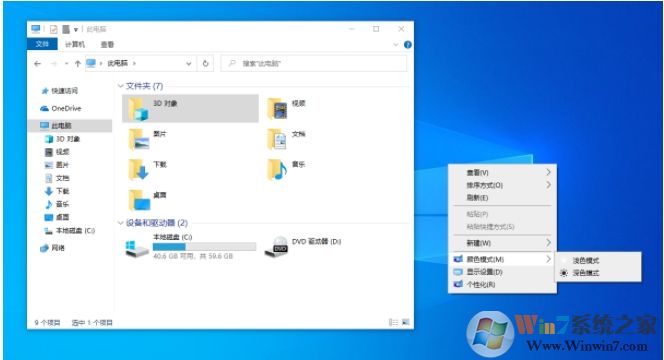Click the chevron after 此电脑 in the address bar
Viewport: 664px width, 360px height.
(x=135, y=64)
